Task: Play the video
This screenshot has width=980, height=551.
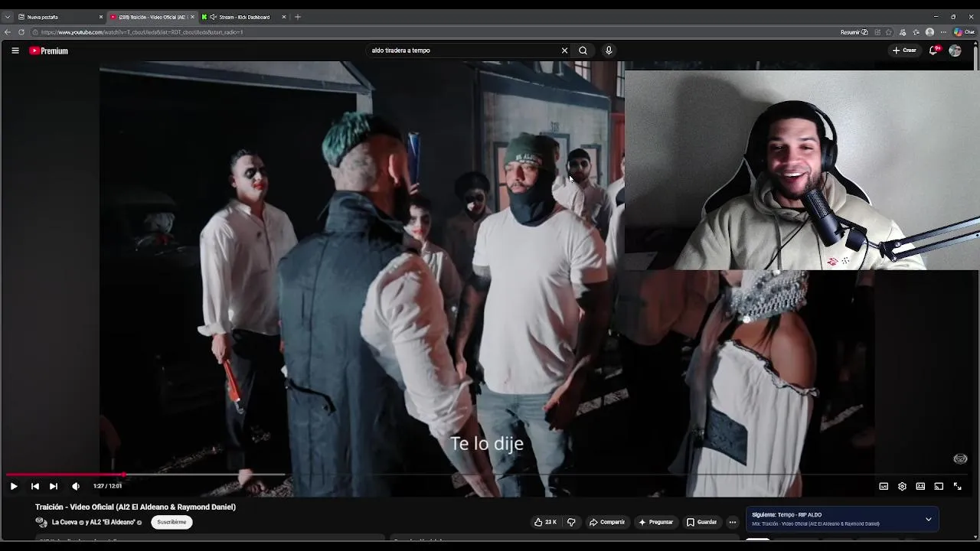Action: [14, 486]
